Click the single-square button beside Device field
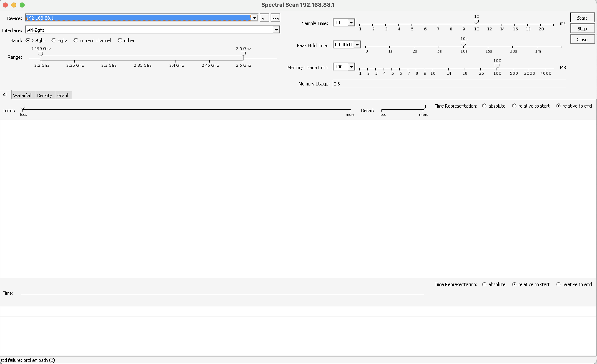The width and height of the screenshot is (597, 364). pos(264,18)
